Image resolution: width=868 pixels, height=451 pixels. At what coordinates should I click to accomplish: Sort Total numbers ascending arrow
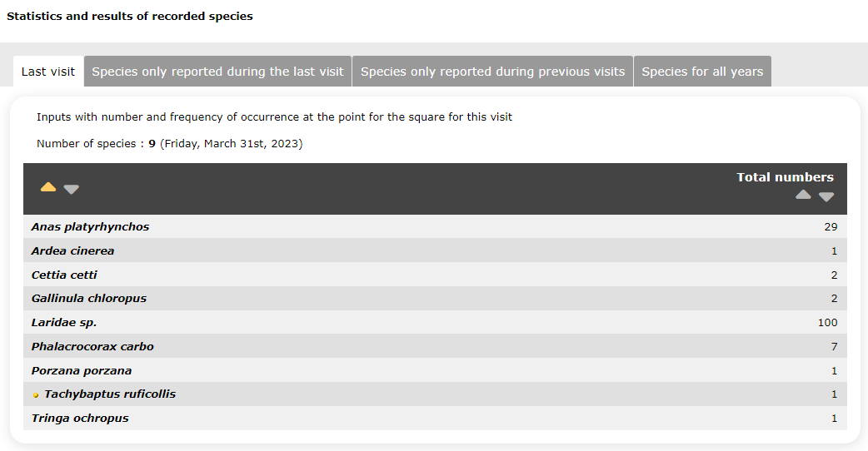803,195
